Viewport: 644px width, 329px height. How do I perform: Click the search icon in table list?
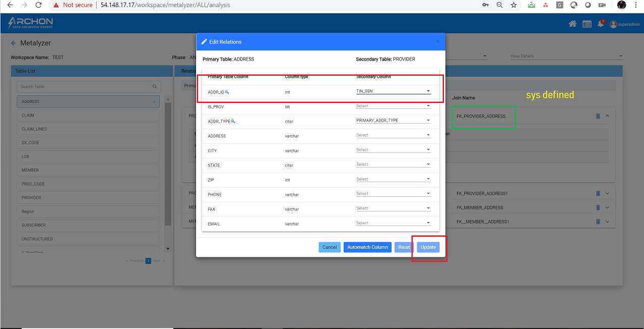[155, 86]
